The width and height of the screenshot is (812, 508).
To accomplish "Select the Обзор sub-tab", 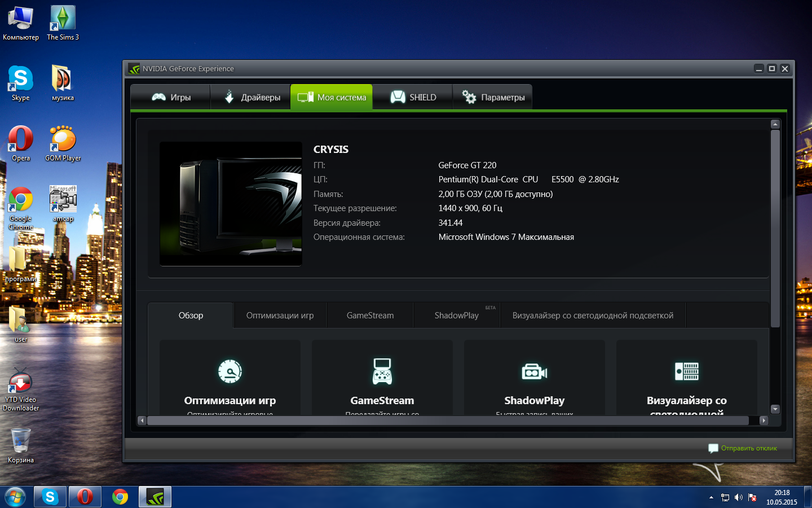I will point(191,316).
